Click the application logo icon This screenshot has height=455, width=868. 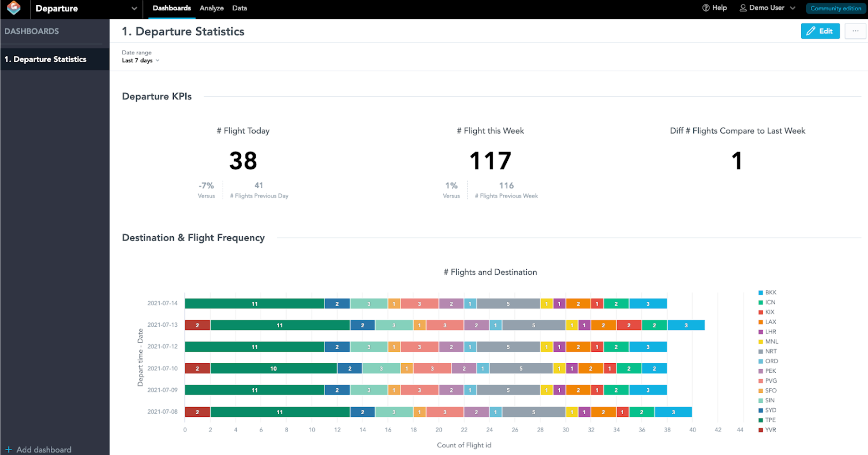tap(14, 8)
